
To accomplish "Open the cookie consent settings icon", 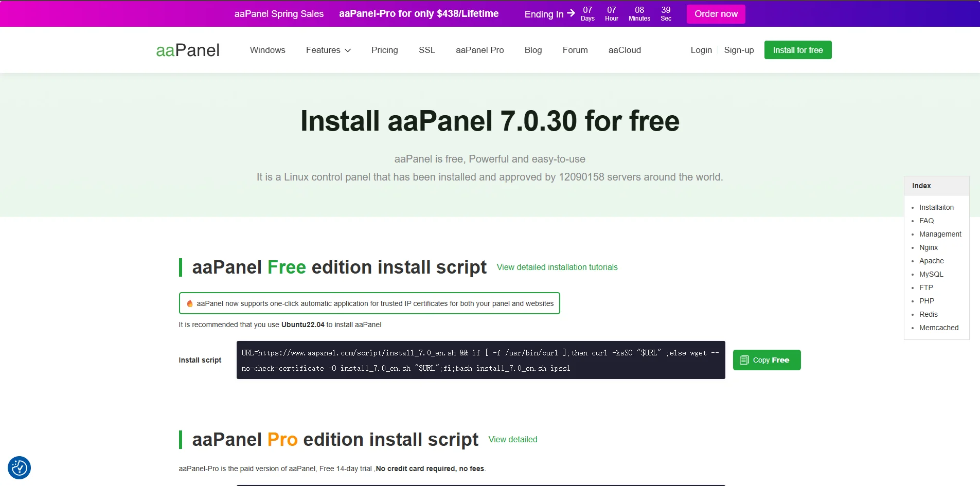I will coord(20,467).
